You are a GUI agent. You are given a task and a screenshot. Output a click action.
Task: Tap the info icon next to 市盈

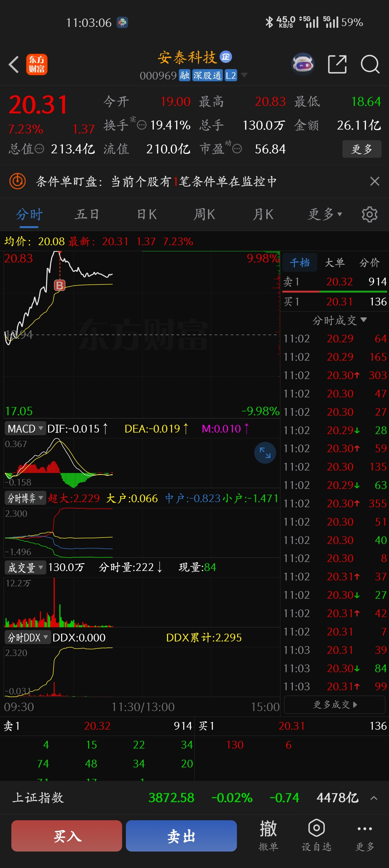coord(237,149)
